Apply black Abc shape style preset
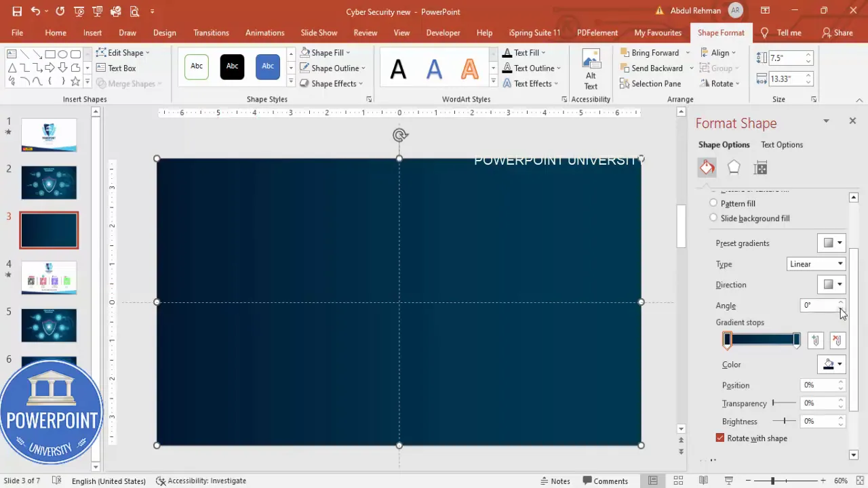 [232, 66]
